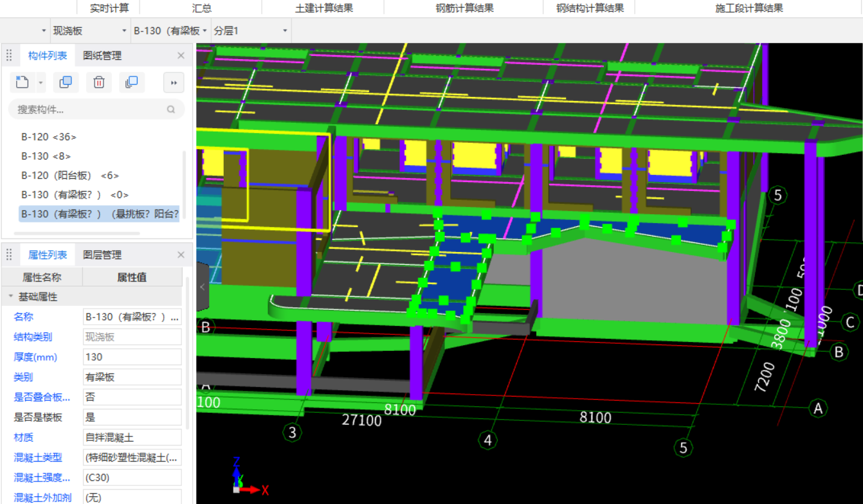Switch to the 属性列表 tab
The width and height of the screenshot is (863, 504).
click(x=48, y=255)
